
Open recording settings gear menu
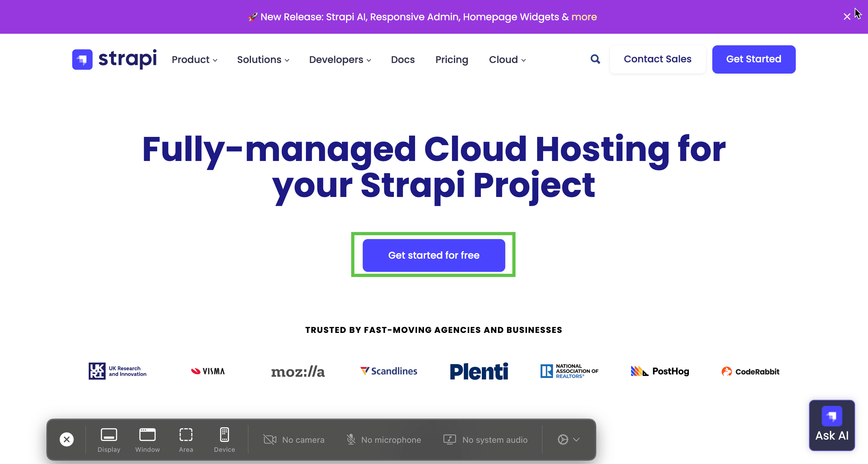click(568, 439)
